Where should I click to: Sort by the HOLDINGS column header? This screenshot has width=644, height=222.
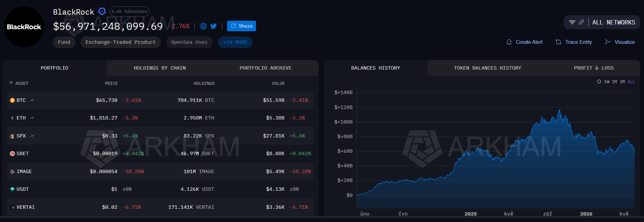click(204, 83)
